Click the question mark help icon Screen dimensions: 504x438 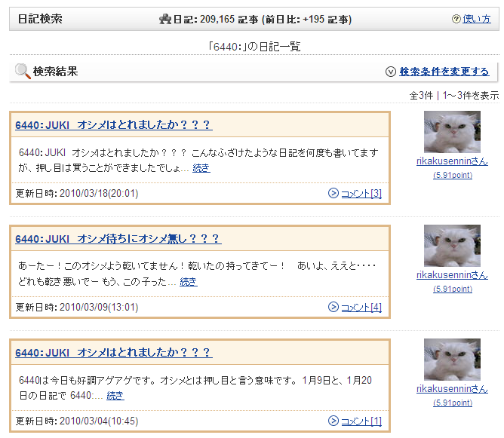pyautogui.click(x=456, y=19)
